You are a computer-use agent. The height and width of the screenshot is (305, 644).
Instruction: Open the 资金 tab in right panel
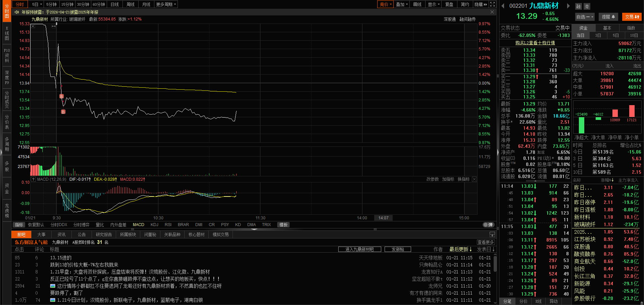tap(584, 28)
